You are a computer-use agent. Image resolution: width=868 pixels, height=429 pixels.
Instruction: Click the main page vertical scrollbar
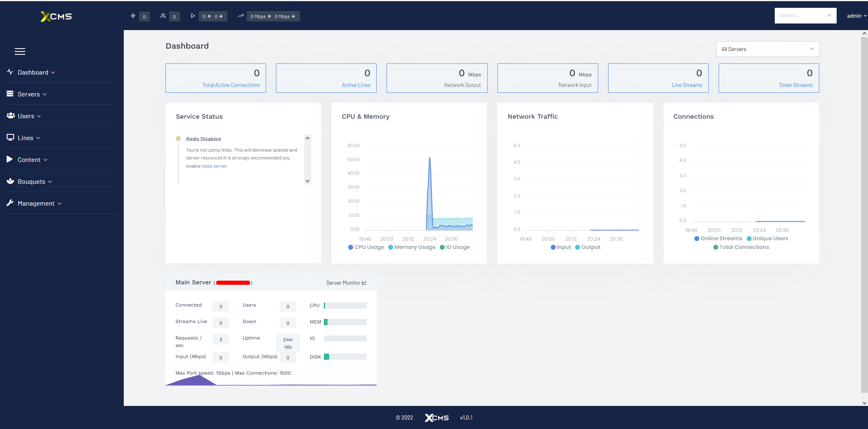864,214
